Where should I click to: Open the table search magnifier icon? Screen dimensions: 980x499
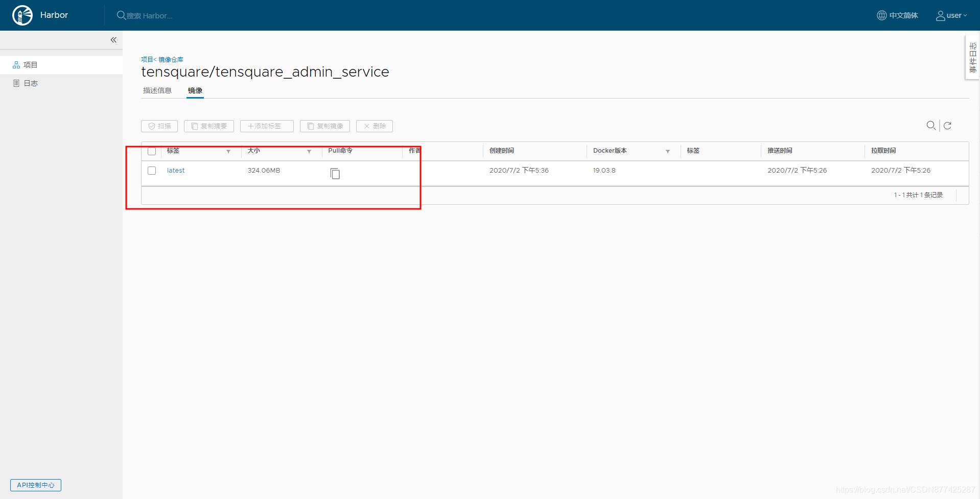(x=931, y=126)
